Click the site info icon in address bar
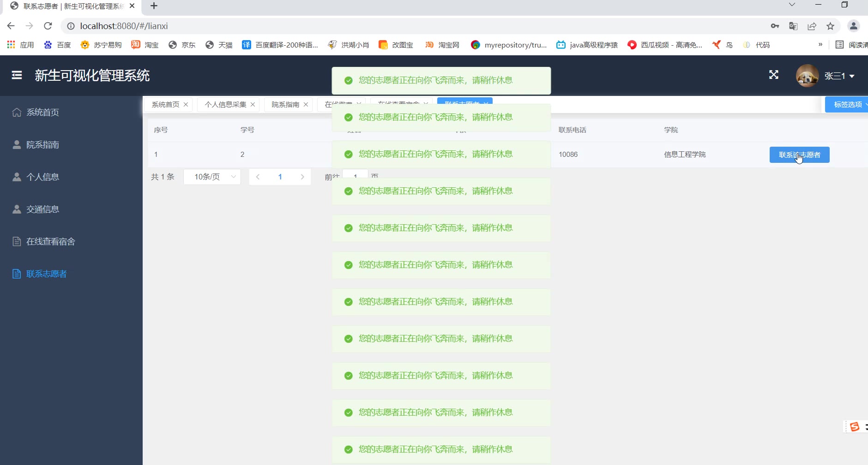The width and height of the screenshot is (868, 465). point(71,26)
